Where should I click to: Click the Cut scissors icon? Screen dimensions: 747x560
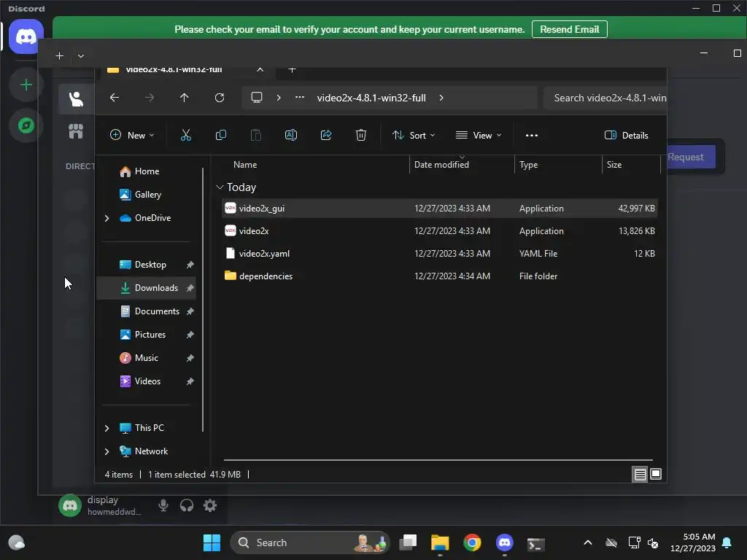(x=186, y=135)
